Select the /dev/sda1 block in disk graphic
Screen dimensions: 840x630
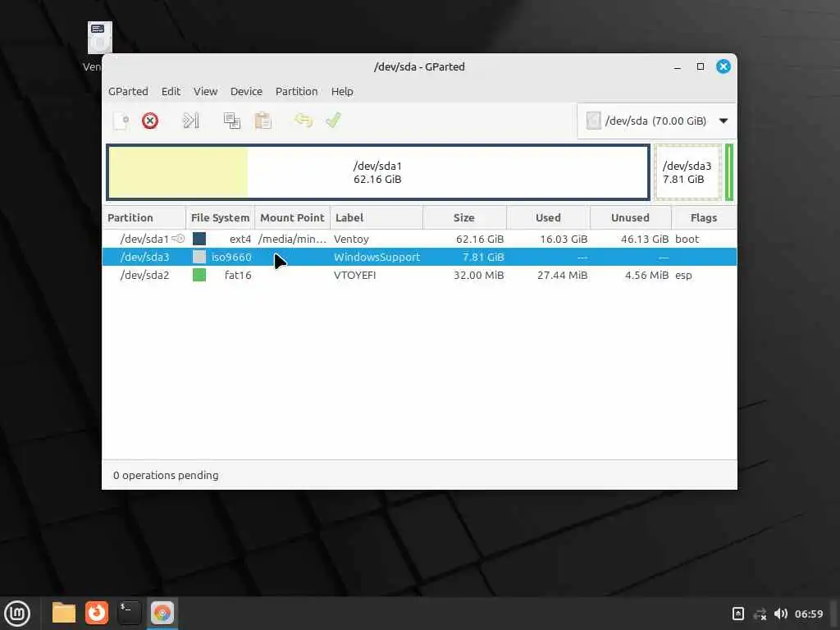click(378, 172)
